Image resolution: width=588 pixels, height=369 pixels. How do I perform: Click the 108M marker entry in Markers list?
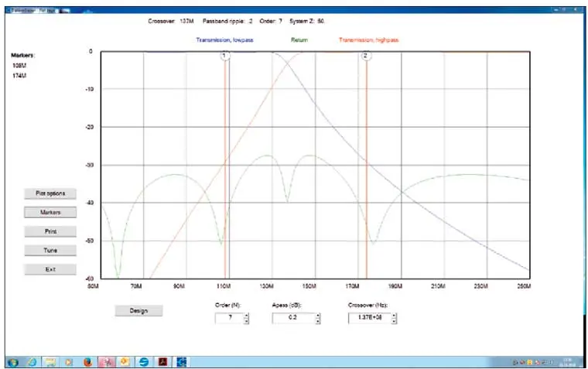tap(19, 66)
